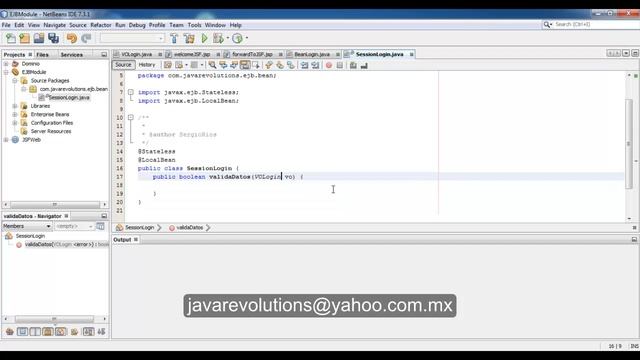
Task: Clean and Build the project
Action: point(189,38)
